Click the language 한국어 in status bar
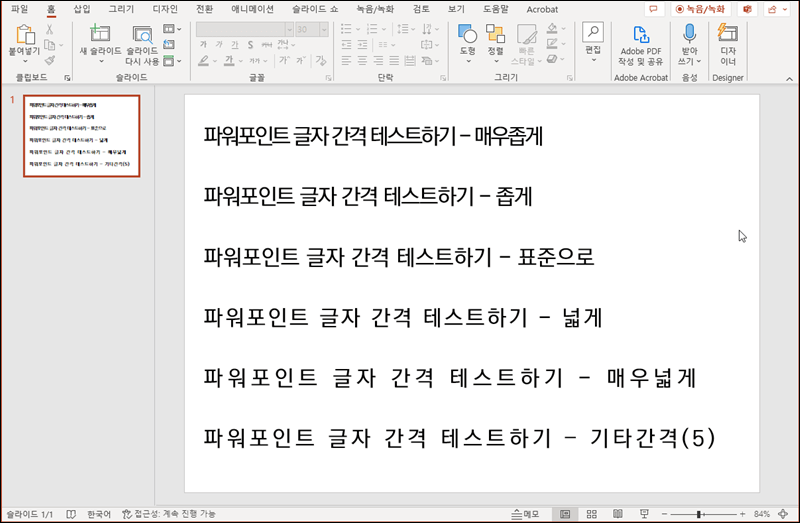Screen dimensions: 800x523 click(99, 514)
